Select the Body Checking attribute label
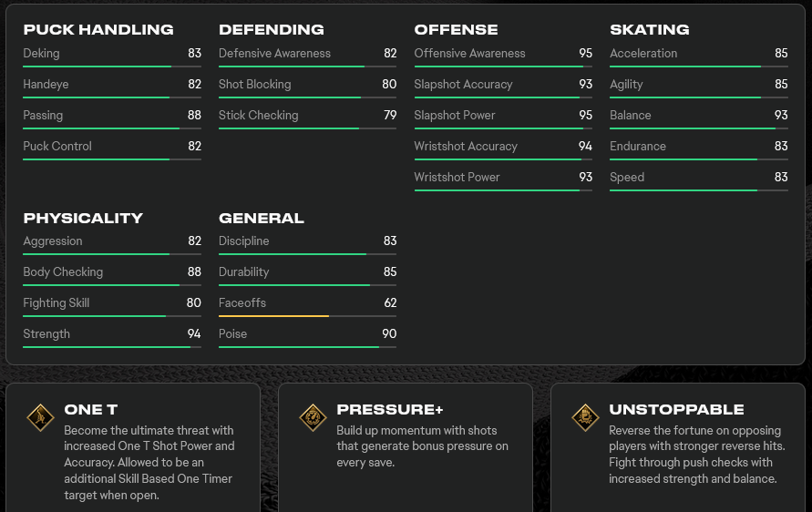812x512 pixels. (x=63, y=271)
